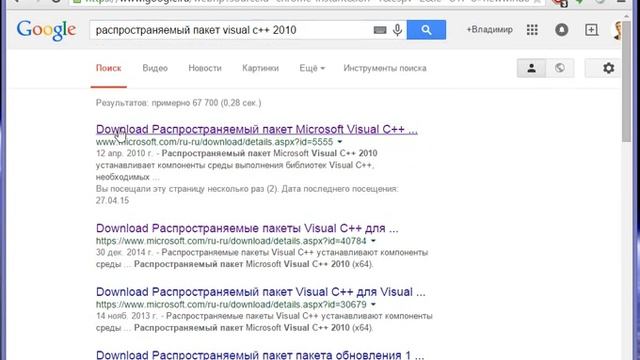Screen dimensions: 640x360
Task: Click the date text '12 апр. 2010 г.'
Action: (124, 153)
